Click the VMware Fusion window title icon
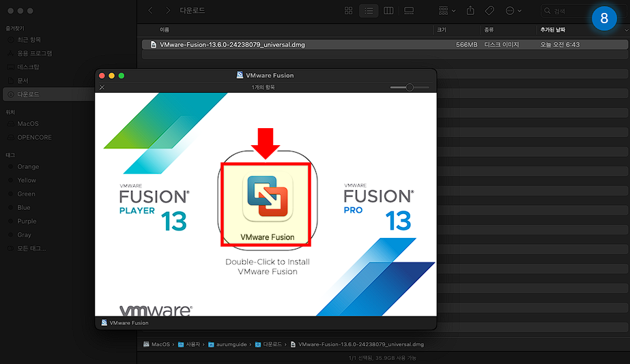This screenshot has height=364, width=630. tap(240, 75)
